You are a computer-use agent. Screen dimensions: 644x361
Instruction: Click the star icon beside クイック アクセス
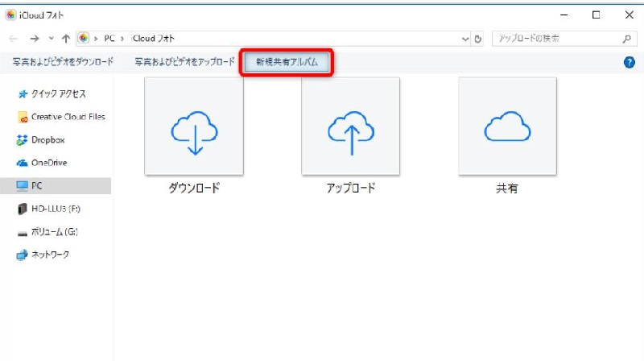(x=23, y=94)
